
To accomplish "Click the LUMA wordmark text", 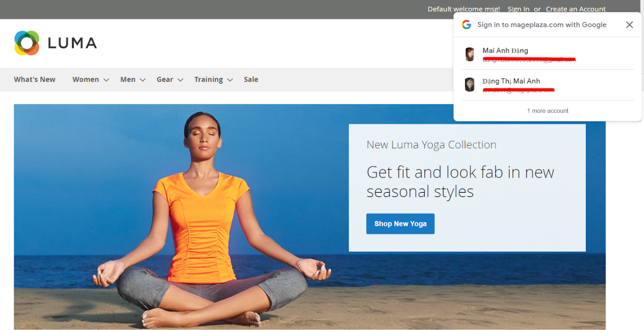I will 72,43.
